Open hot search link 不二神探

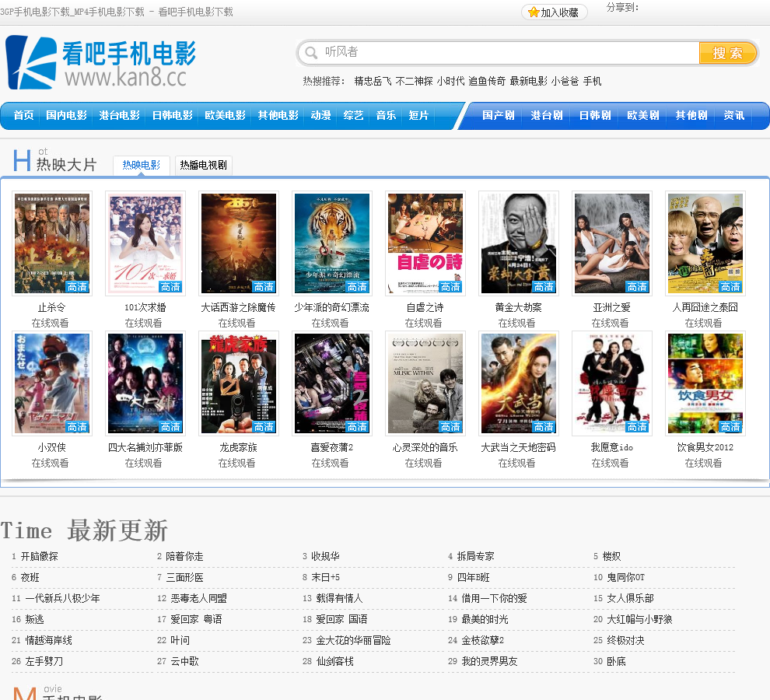point(414,81)
